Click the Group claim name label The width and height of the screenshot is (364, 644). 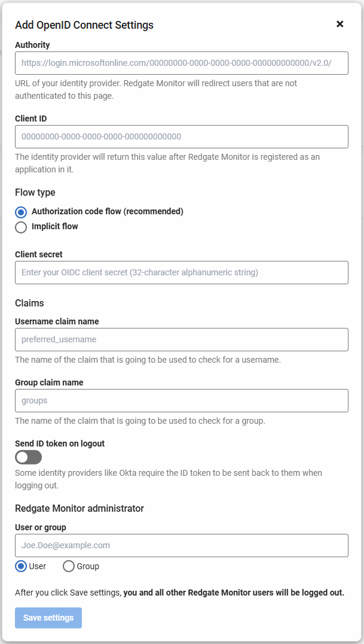pos(49,382)
